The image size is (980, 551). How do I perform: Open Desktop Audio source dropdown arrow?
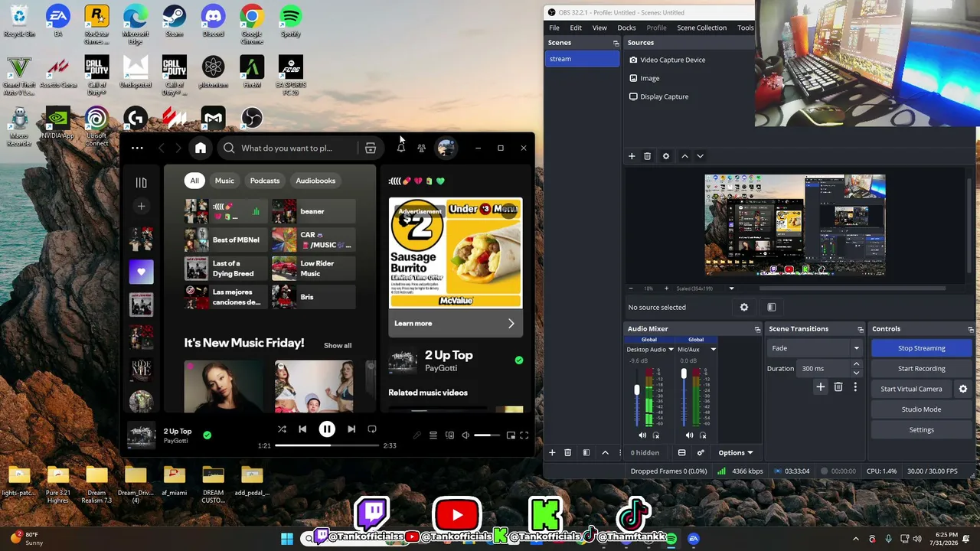[671, 350]
